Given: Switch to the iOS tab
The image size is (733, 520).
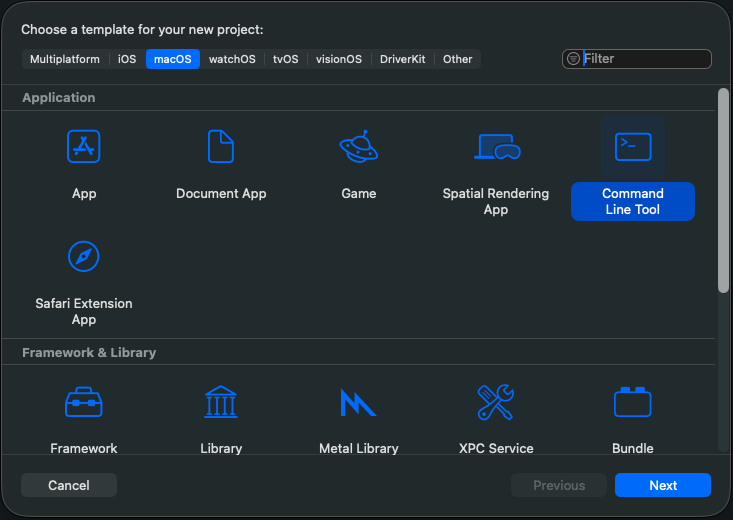Looking at the screenshot, I should tap(127, 59).
